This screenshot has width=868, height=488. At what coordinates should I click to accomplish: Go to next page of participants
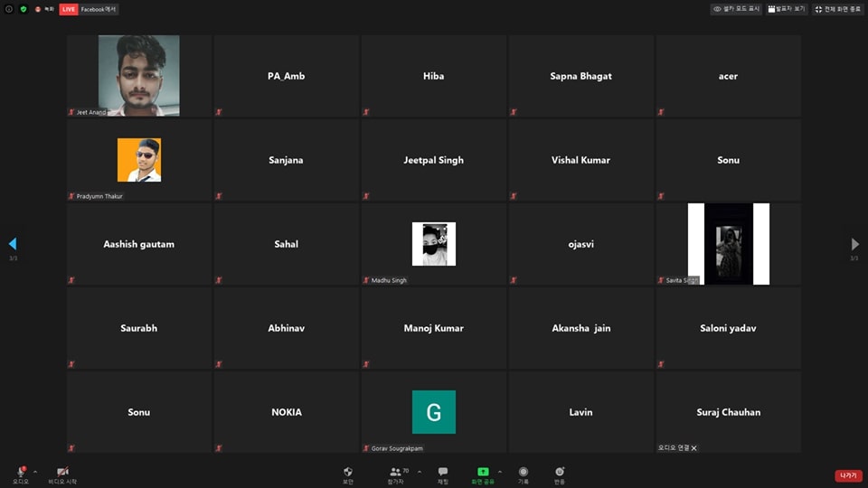(x=855, y=244)
